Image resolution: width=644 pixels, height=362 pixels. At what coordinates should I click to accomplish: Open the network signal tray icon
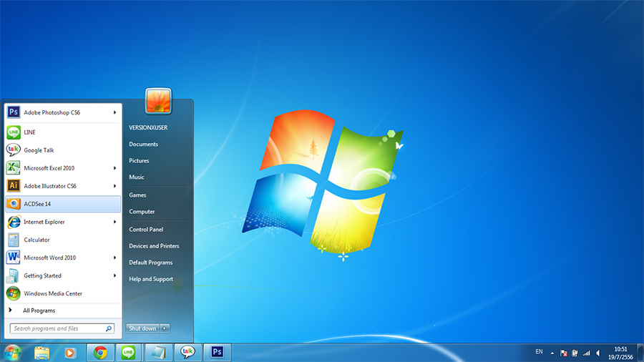coord(587,353)
